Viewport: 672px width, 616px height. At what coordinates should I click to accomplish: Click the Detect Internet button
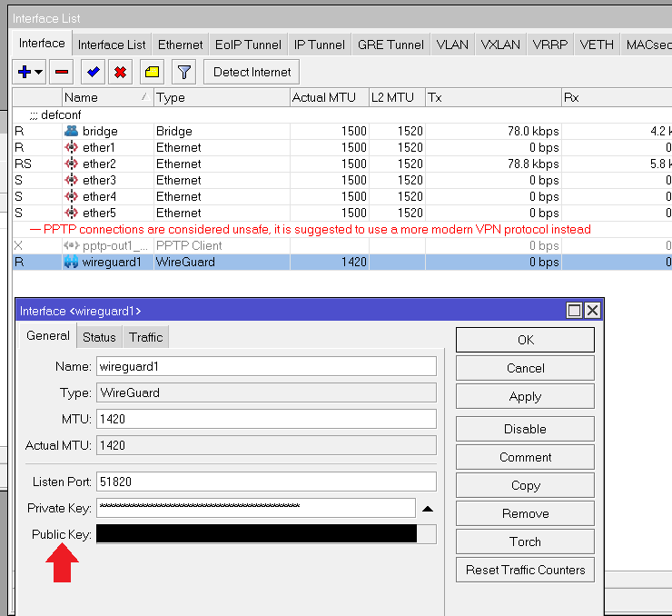pos(252,72)
